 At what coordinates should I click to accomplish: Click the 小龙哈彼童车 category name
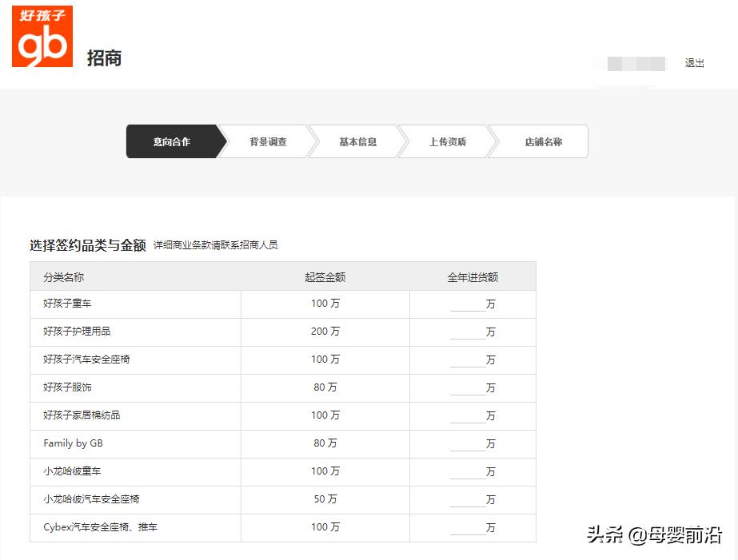click(72, 471)
